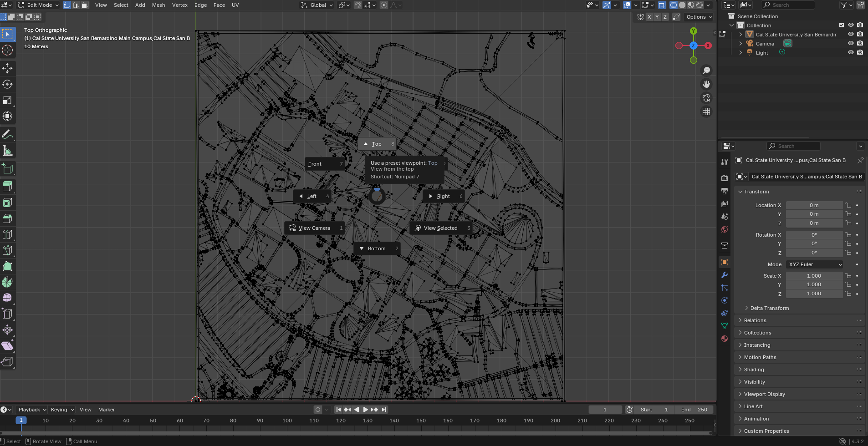
Task: Select the Annotate pencil tool
Action: click(7, 134)
